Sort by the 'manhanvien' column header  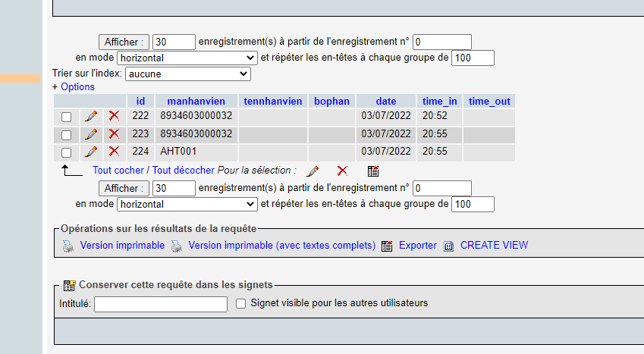196,101
